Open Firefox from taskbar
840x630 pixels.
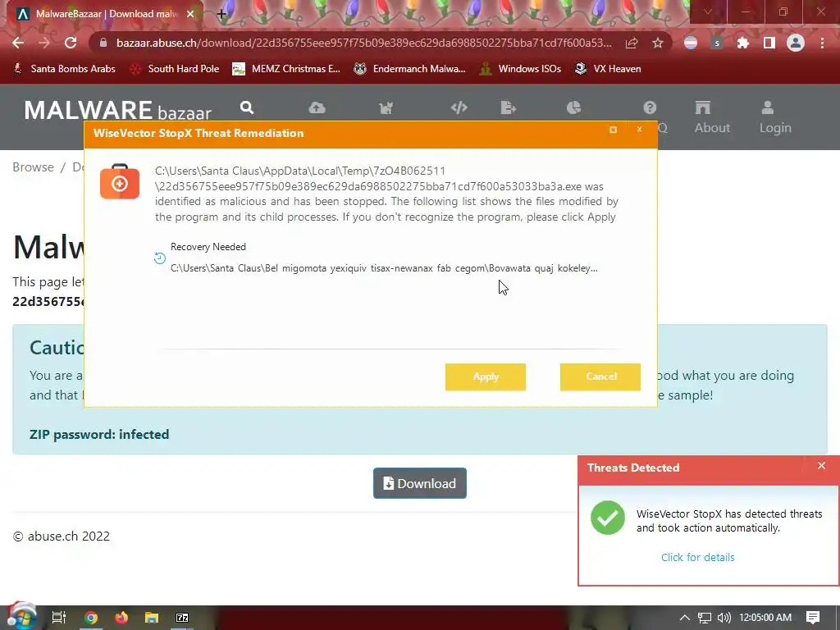click(121, 618)
